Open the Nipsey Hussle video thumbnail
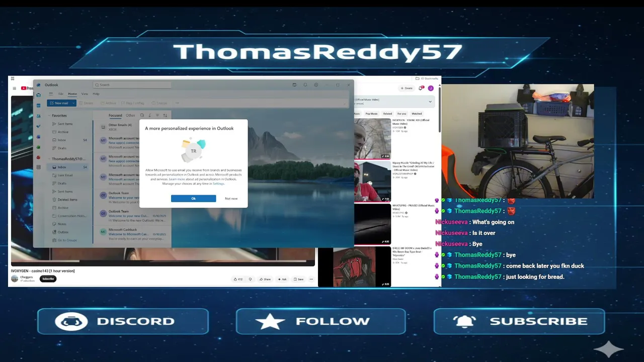Screen dimensions: 644x362 372,181
